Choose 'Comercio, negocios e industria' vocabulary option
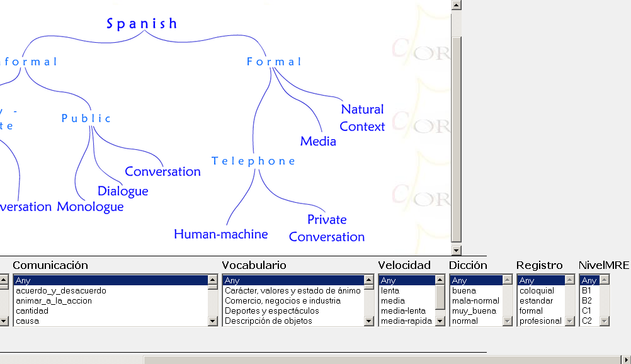This screenshot has height=364, width=631. click(x=282, y=301)
